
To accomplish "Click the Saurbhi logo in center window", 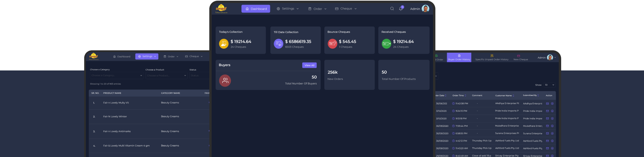I will tap(221, 9).
